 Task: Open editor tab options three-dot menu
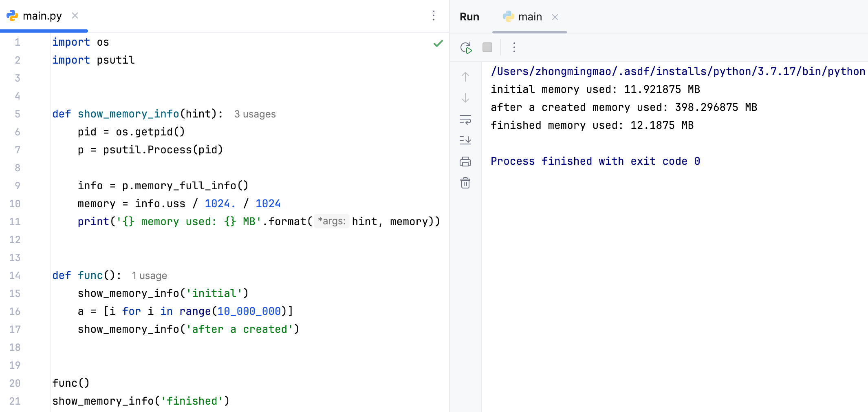pyautogui.click(x=434, y=16)
